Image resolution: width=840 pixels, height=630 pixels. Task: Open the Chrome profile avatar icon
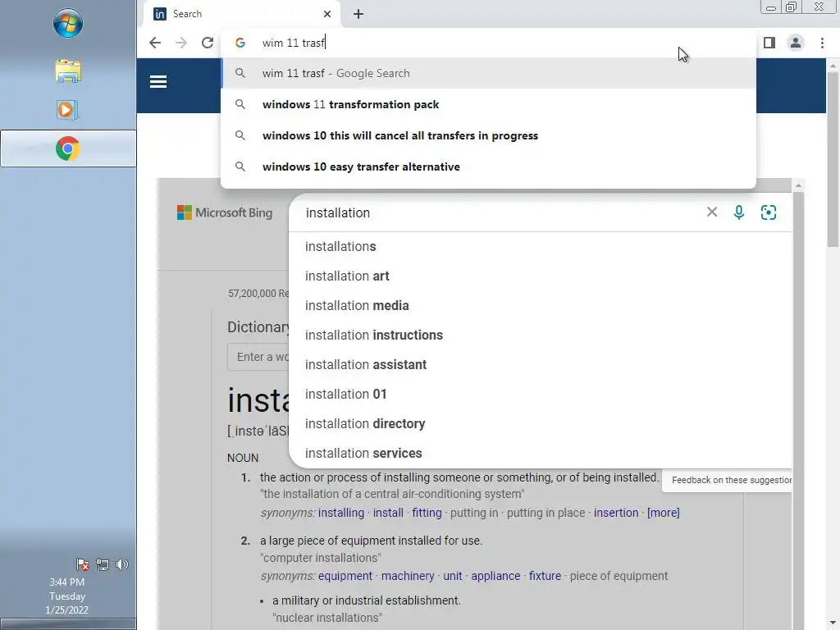coord(796,43)
